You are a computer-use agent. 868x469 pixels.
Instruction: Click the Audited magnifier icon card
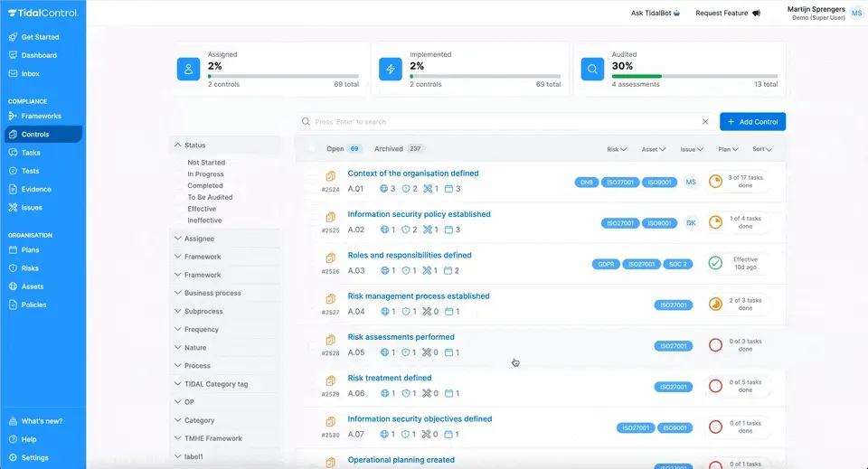(592, 70)
